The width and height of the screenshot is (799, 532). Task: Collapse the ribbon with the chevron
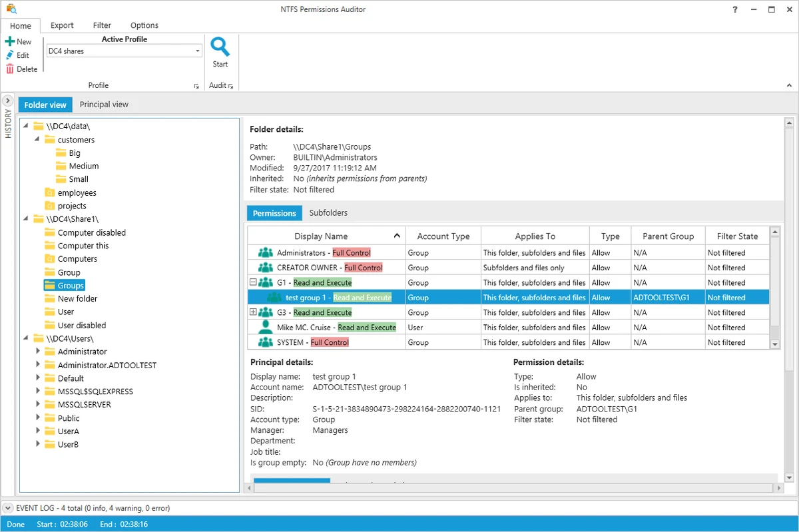click(x=790, y=86)
